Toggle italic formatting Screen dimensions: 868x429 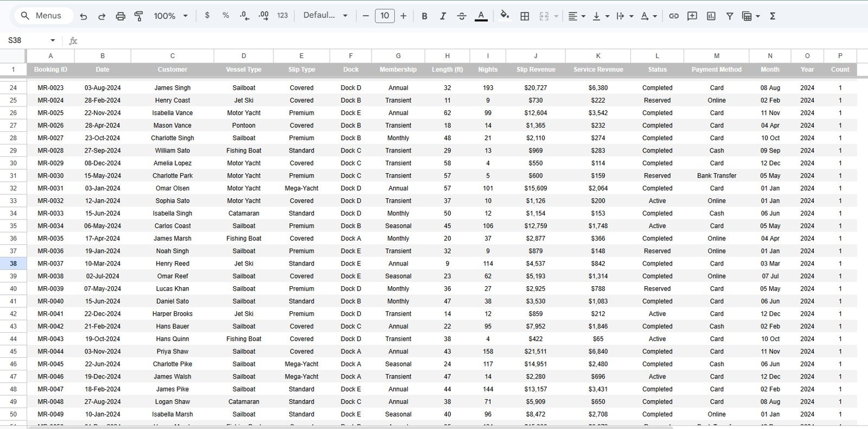(443, 16)
